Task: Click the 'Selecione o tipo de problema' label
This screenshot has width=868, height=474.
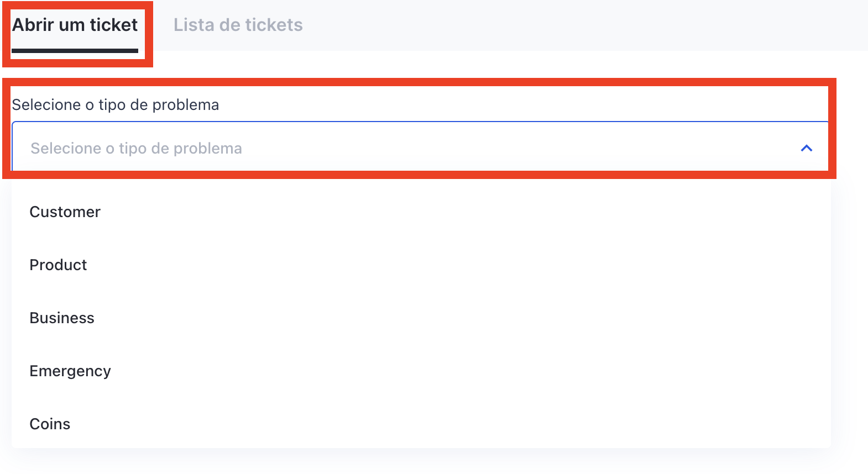Action: click(x=116, y=105)
